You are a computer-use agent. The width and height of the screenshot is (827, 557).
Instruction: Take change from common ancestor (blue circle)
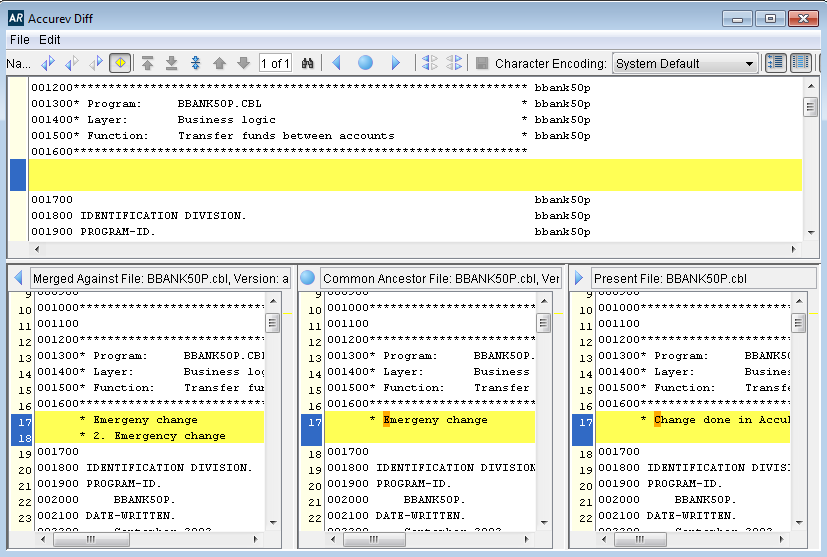[x=366, y=63]
